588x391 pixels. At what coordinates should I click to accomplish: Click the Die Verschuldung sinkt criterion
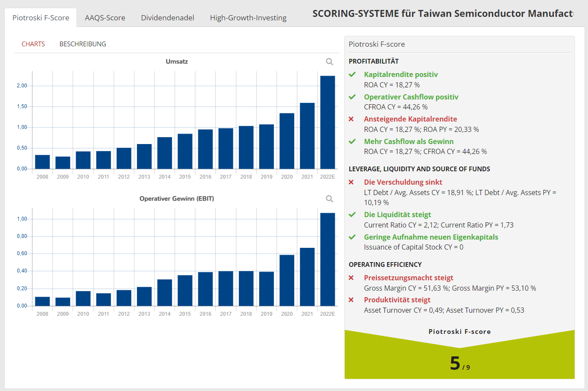(403, 182)
